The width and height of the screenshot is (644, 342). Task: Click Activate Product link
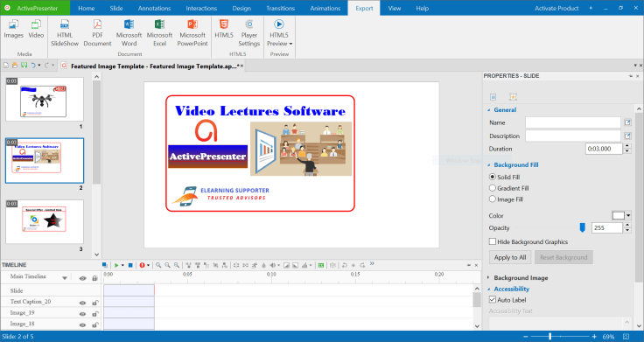pos(556,8)
